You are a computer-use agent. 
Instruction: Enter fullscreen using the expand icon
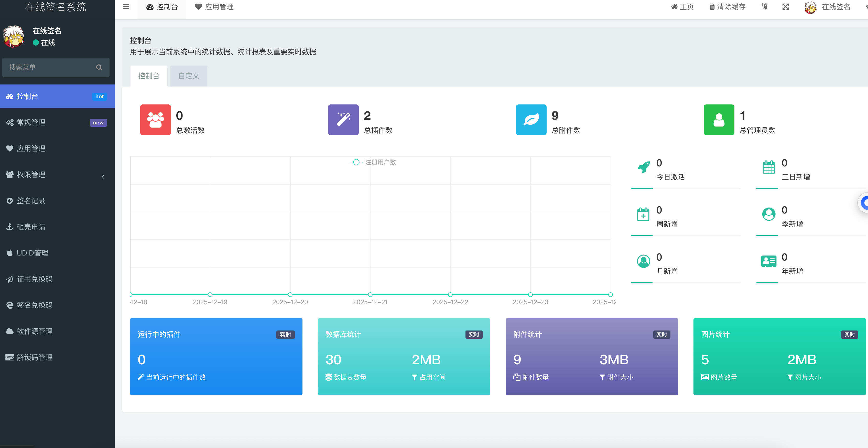(785, 7)
